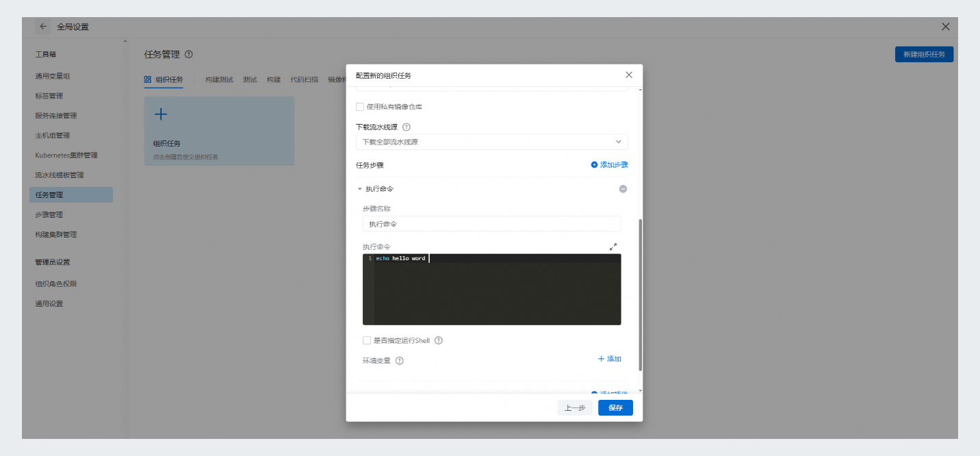
Task: Enable the 是否指定运行Shell checkbox
Action: pos(367,340)
